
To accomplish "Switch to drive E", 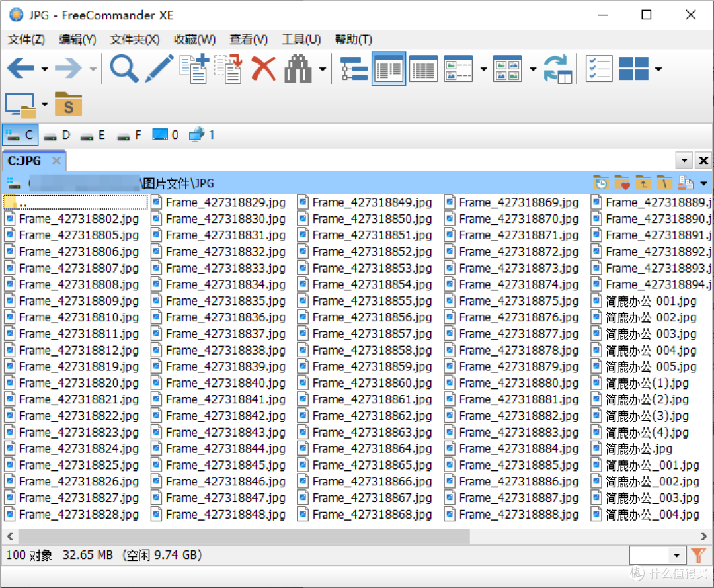I will (x=93, y=135).
